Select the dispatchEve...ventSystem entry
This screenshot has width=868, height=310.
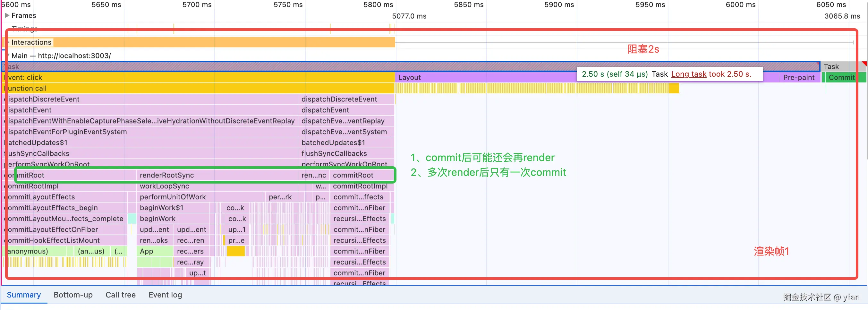point(345,132)
